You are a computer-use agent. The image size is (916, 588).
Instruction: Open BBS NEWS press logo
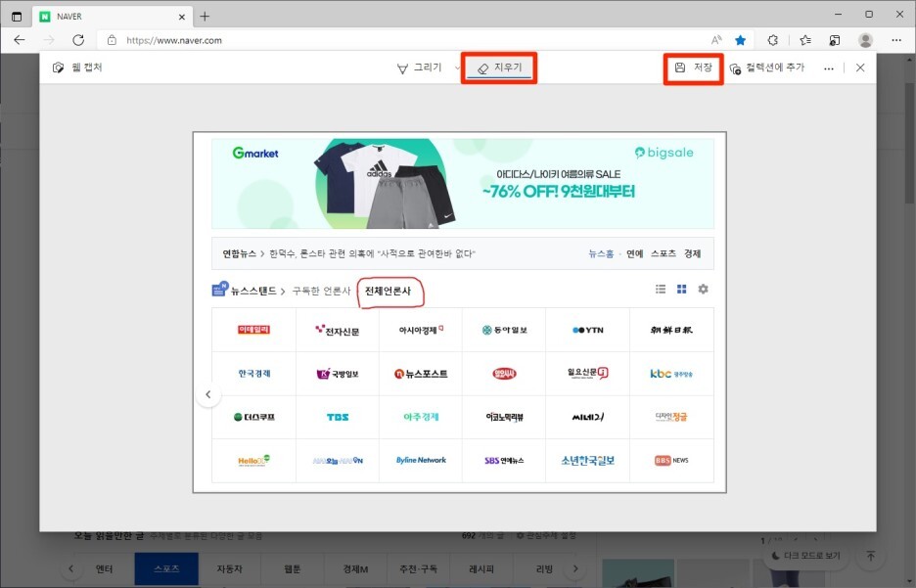click(671, 460)
